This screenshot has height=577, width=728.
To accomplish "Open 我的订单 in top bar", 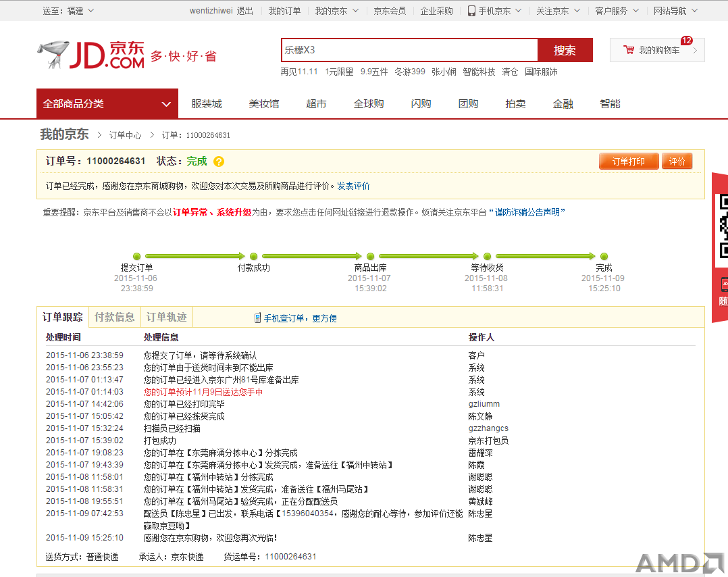I will pos(284,11).
